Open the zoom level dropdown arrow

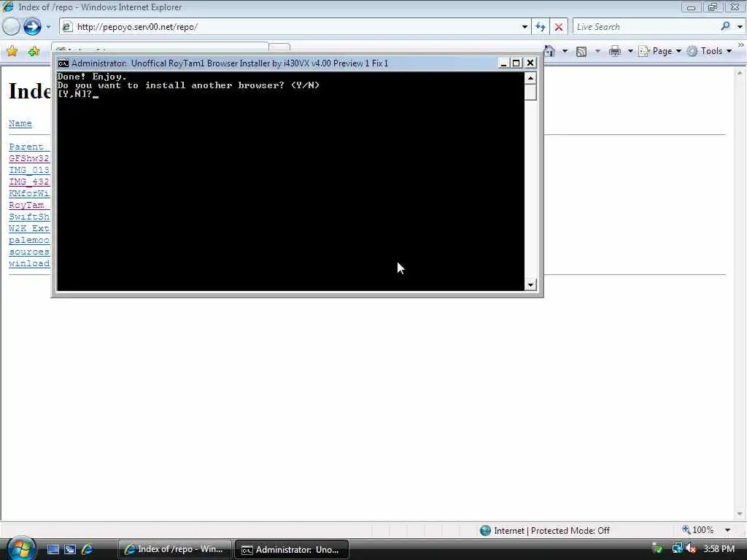coord(727,530)
